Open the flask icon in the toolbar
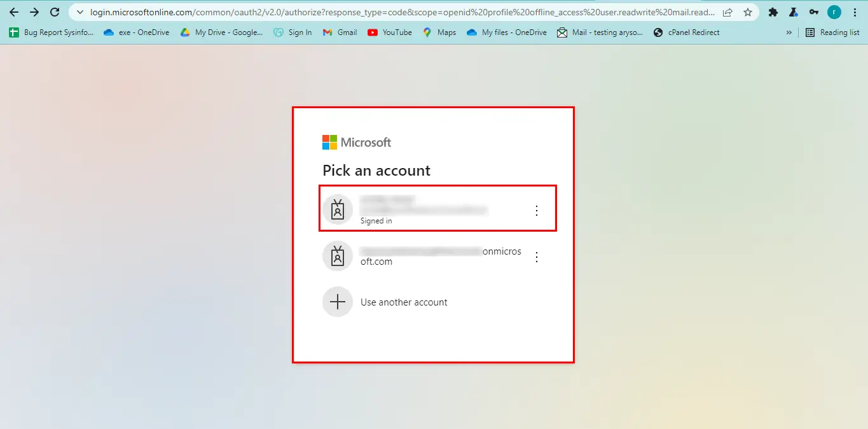The width and height of the screenshot is (868, 429). [x=794, y=12]
